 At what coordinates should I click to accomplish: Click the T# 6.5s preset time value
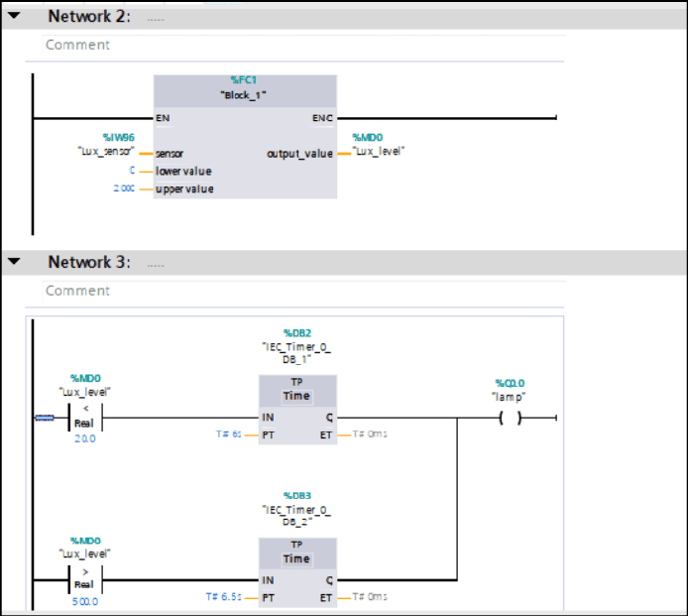click(224, 597)
